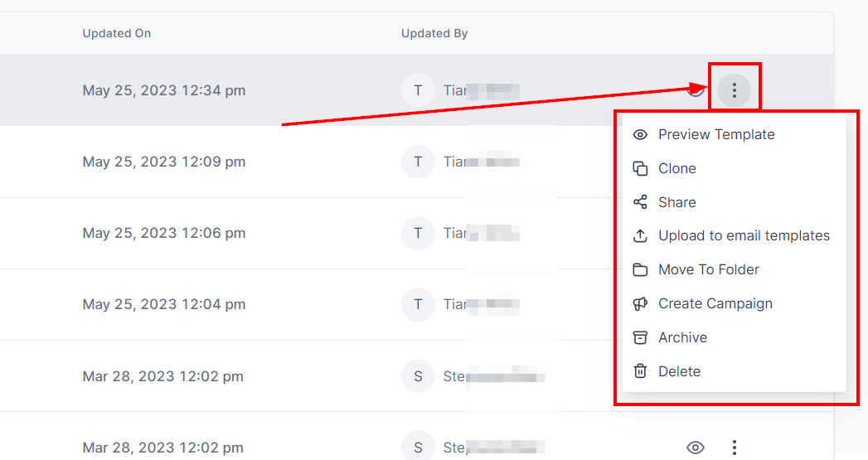
Task: Click the T avatar in the 12:09 pm row
Action: (418, 162)
